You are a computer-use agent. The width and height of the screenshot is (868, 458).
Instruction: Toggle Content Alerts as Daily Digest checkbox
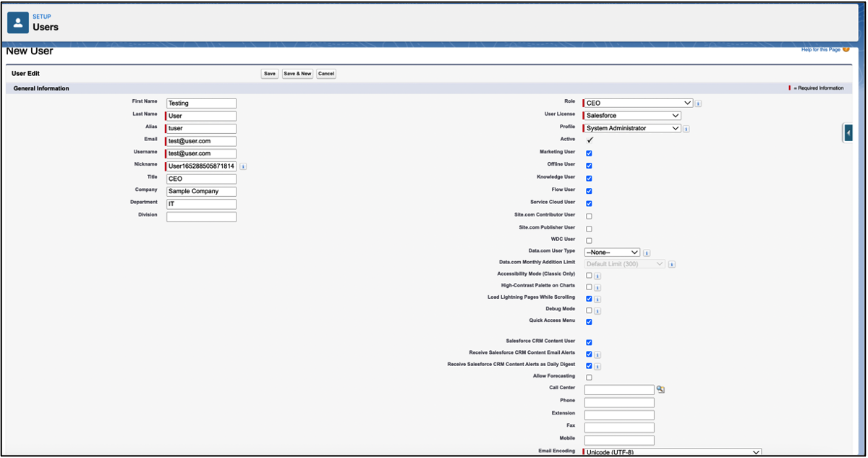589,366
